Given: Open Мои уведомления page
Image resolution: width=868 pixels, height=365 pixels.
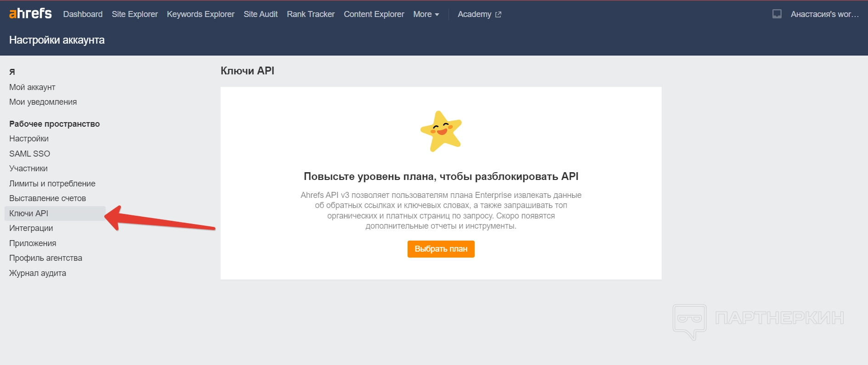Looking at the screenshot, I should (43, 102).
